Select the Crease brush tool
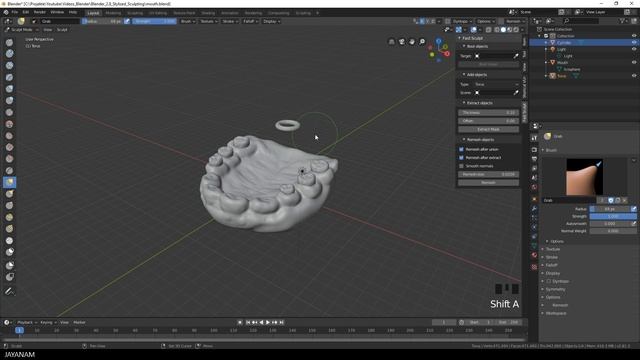Image resolution: width=640 pixels, height=360 pixels. click(9, 112)
